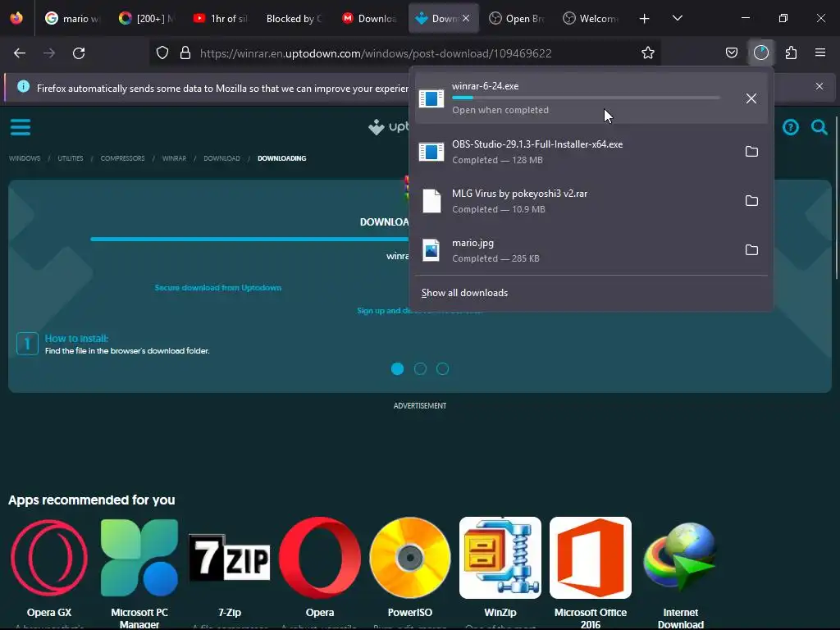Screen dimensions: 840x630
Task: Dismiss the Firefox data notification bar
Action: [x=819, y=86]
